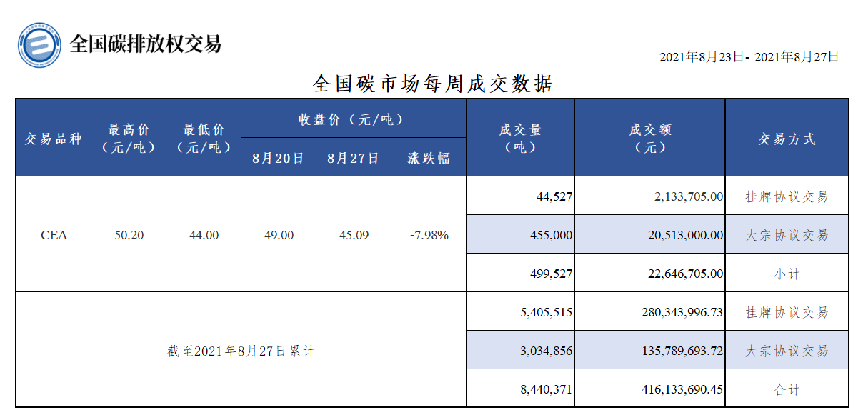This screenshot has height=420, width=868.
Task: Click the 截至2021年8月27日累计 cell
Action: click(x=241, y=351)
